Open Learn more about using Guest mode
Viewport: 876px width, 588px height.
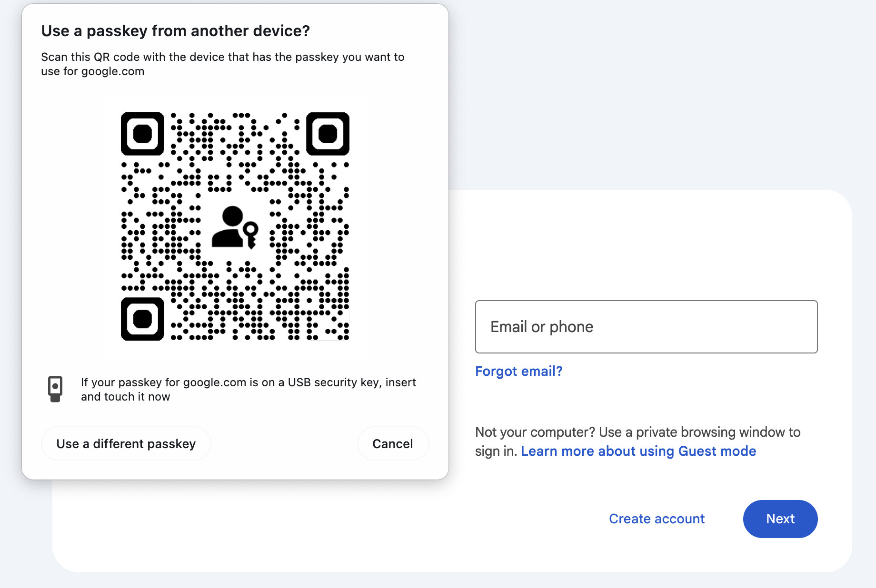pos(638,451)
